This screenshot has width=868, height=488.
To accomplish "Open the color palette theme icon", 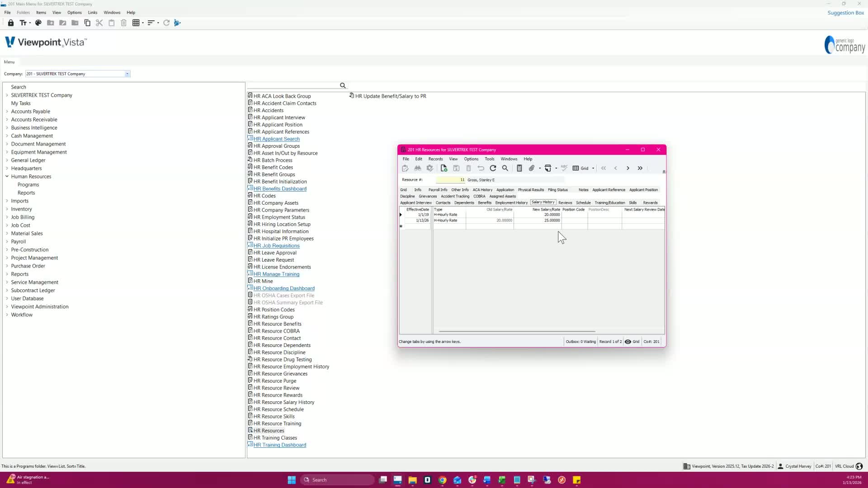I will point(38,23).
